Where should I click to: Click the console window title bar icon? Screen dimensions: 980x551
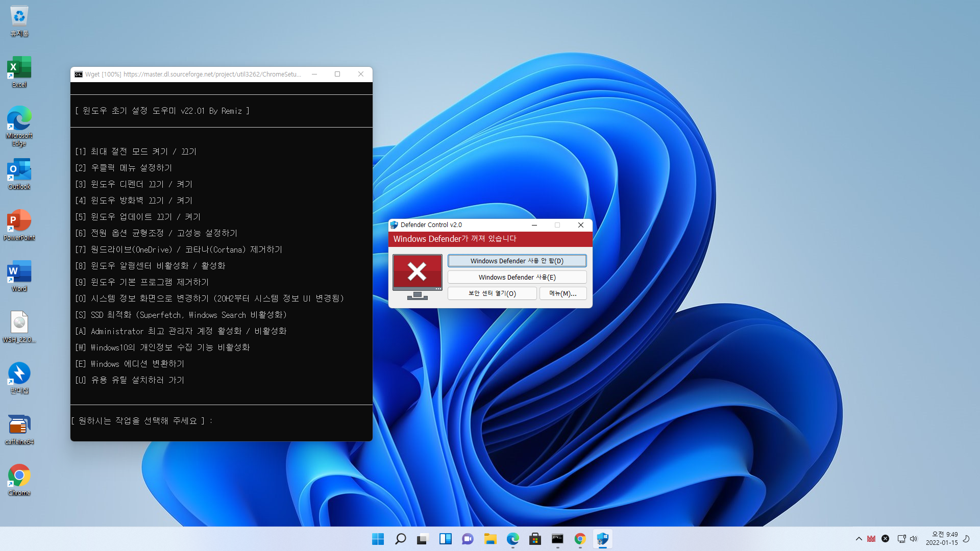click(79, 74)
